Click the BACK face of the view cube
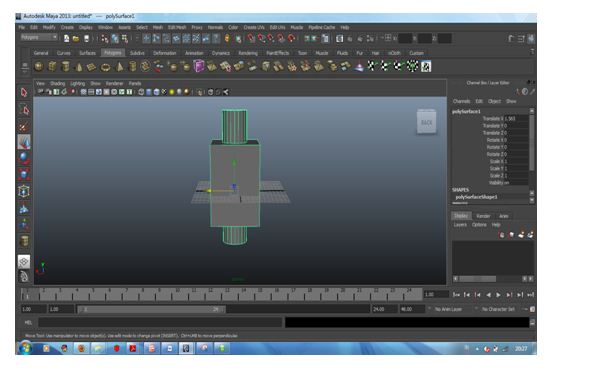The image size is (612, 368). click(x=426, y=122)
